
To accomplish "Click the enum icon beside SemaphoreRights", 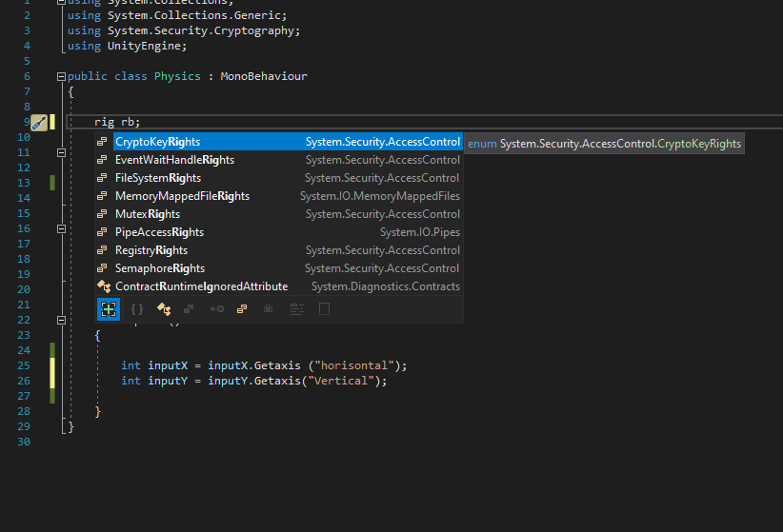I will coord(102,268).
